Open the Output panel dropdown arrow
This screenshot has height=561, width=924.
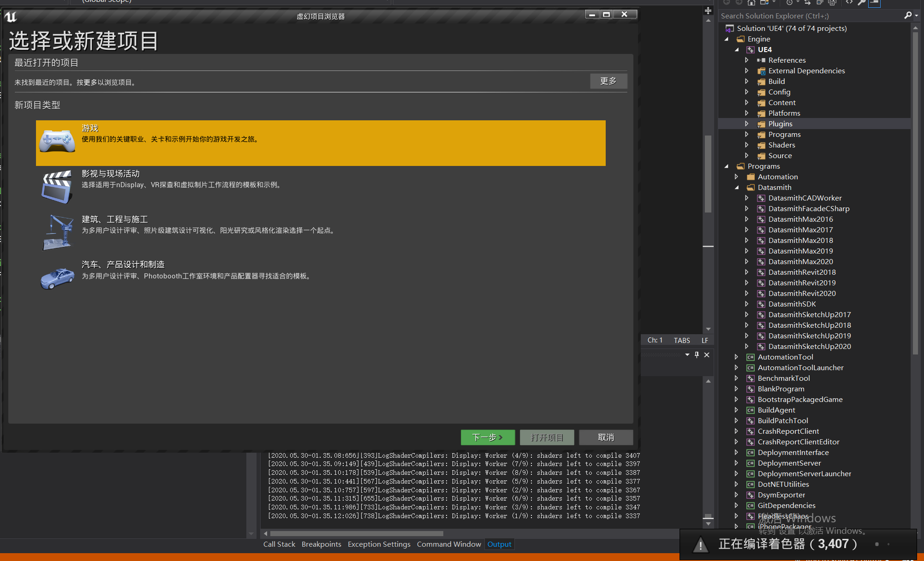[687, 354]
